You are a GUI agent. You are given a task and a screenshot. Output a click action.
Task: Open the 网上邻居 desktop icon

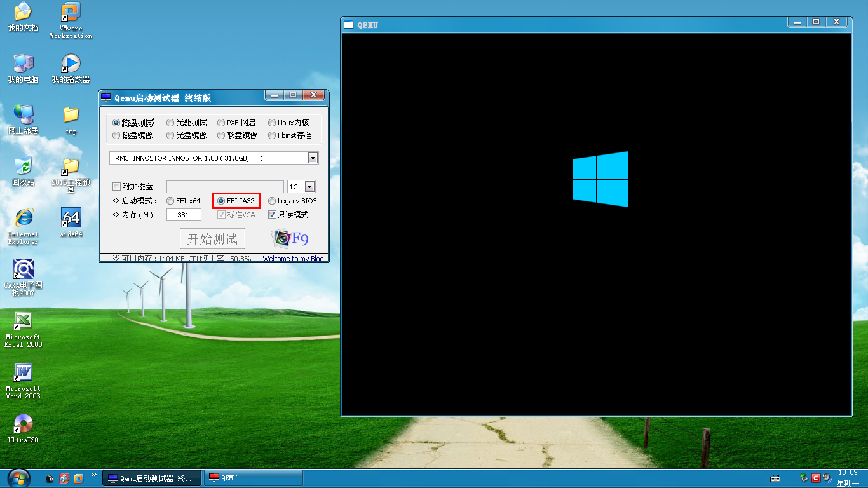[x=23, y=120]
